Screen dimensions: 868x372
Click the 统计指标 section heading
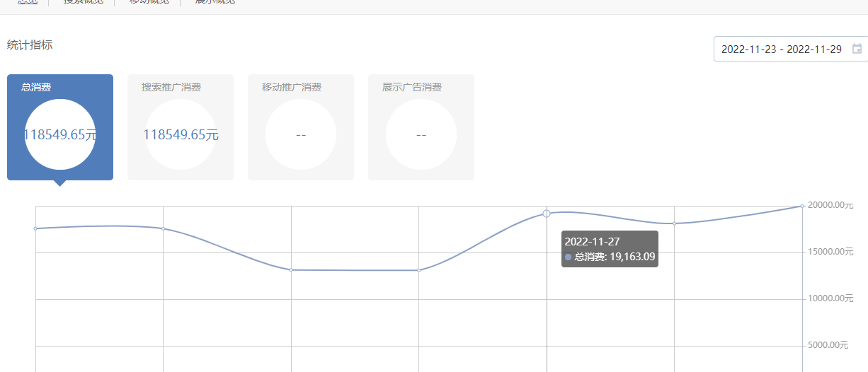(x=30, y=45)
